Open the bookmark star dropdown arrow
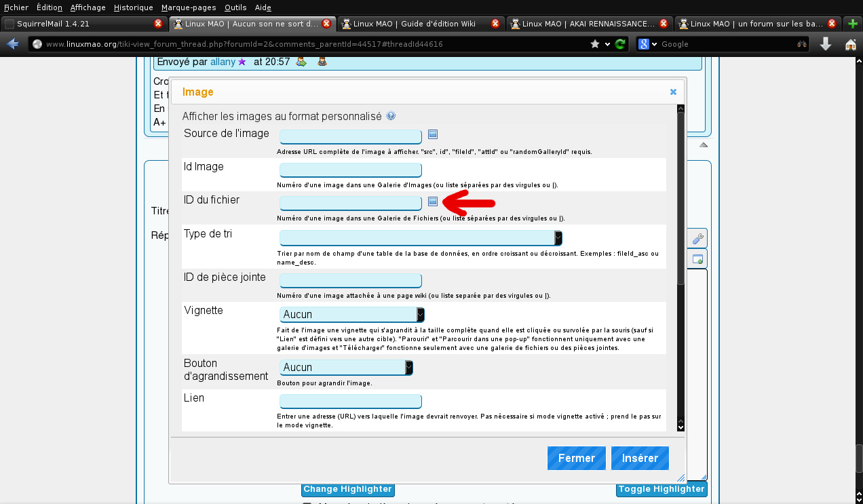Viewport: 863px width, 504px height. [x=607, y=44]
